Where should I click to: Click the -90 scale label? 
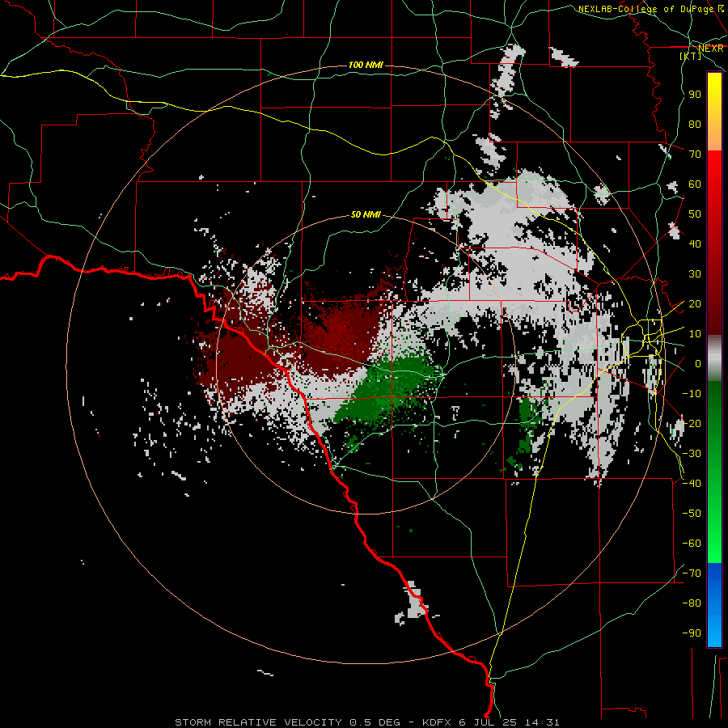[692, 633]
